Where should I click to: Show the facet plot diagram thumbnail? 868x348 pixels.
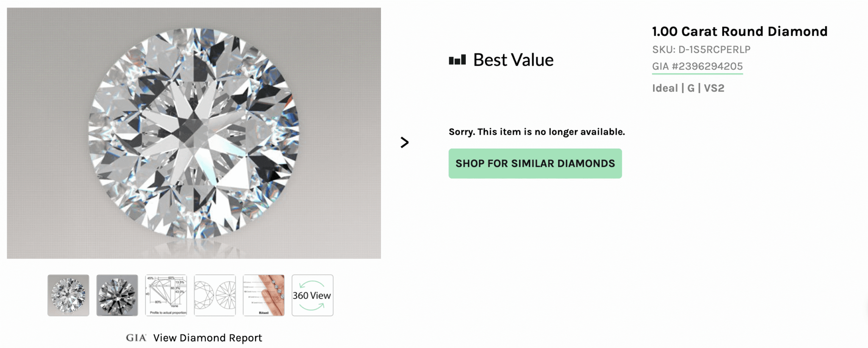coord(215,295)
